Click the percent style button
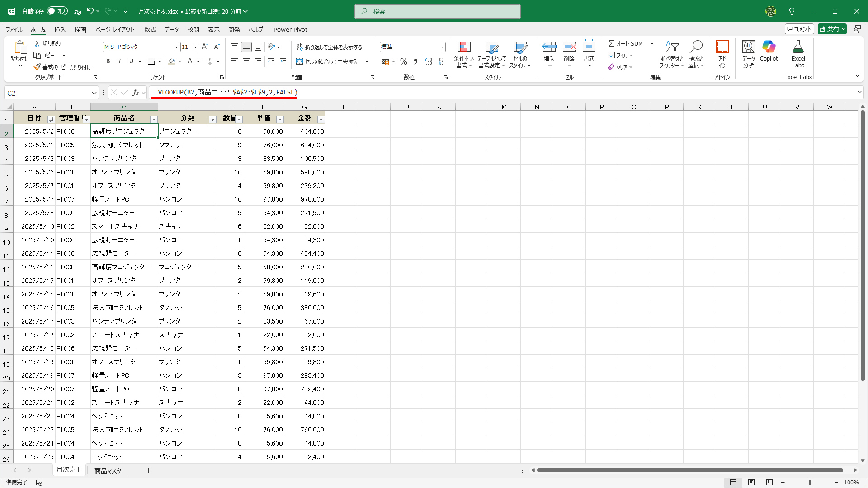 (x=404, y=61)
